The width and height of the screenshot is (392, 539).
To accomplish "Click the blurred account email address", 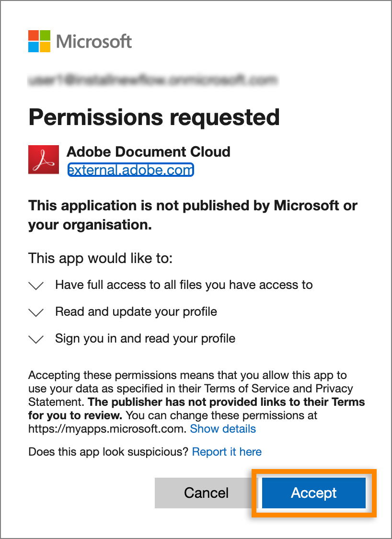I will coord(153,80).
